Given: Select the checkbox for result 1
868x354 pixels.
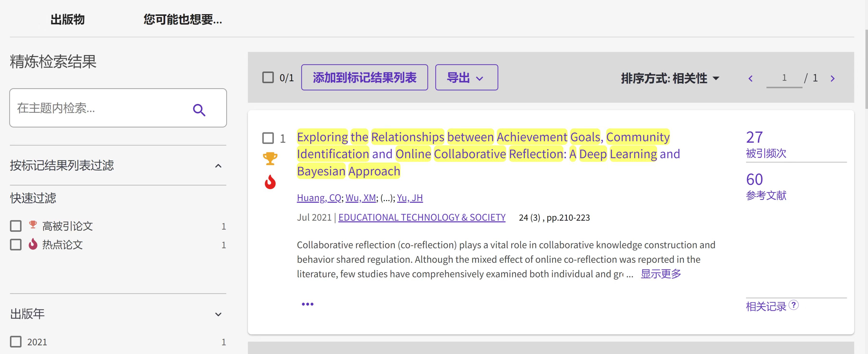Looking at the screenshot, I should point(268,138).
